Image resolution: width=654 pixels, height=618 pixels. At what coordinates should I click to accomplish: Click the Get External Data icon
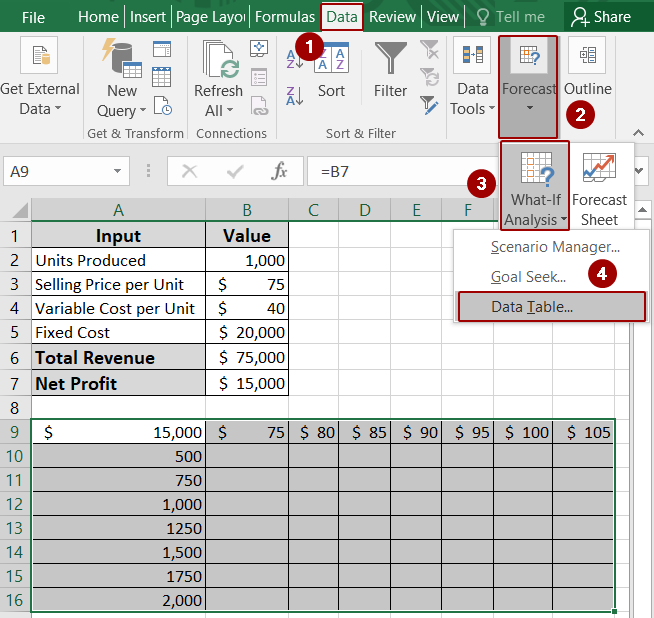pos(39,55)
